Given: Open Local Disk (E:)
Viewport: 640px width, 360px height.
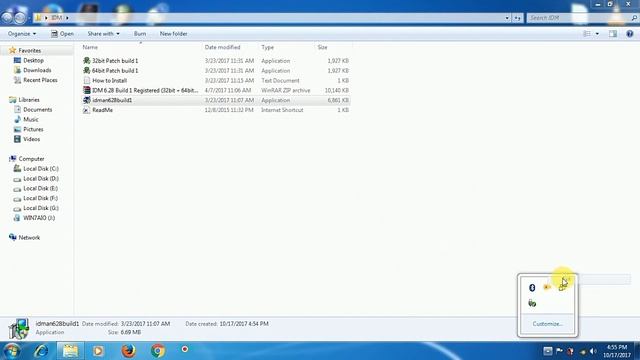Looking at the screenshot, I should 40,188.
